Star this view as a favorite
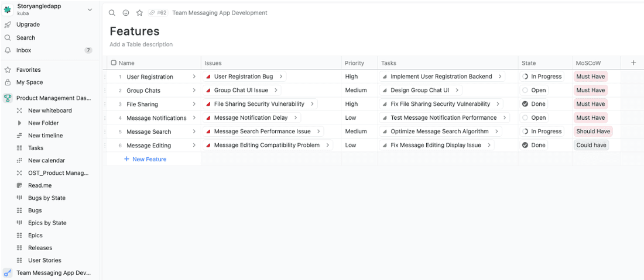 tap(139, 13)
